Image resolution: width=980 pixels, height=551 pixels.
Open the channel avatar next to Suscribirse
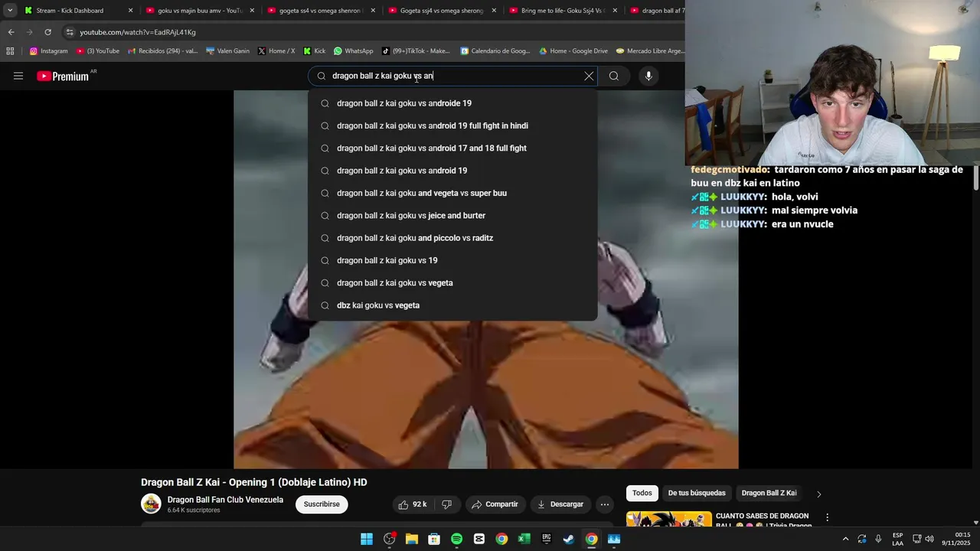click(151, 504)
